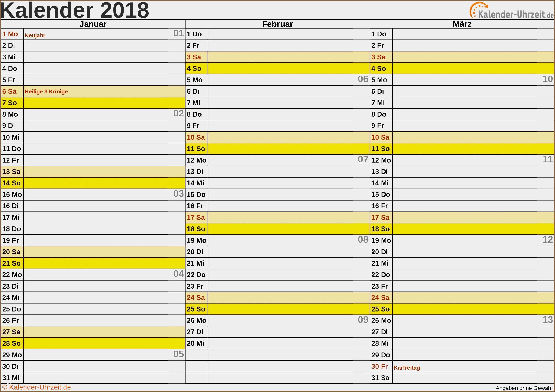
Task: Click the Angaben ohne Gewähr disclaimer text
Action: click(524, 388)
